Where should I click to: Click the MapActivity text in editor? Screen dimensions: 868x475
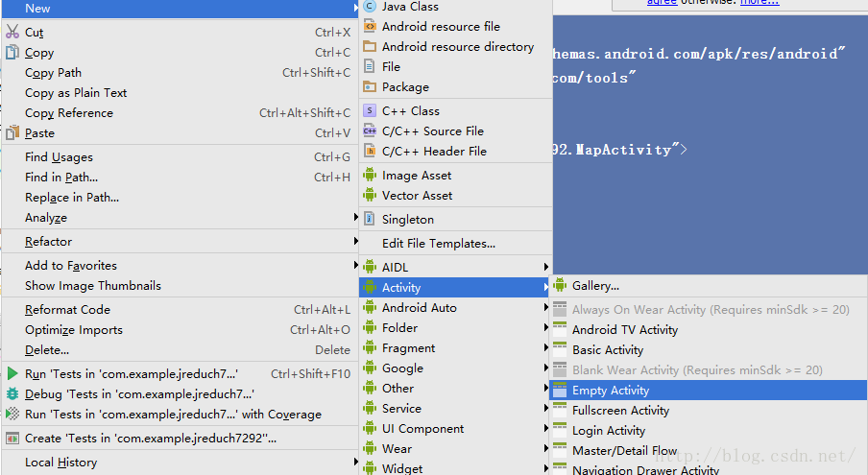pos(623,150)
